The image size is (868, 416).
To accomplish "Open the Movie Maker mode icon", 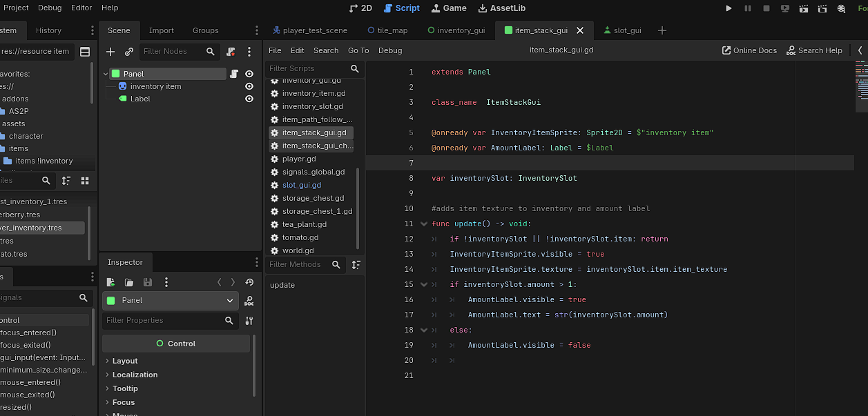I will (841, 8).
